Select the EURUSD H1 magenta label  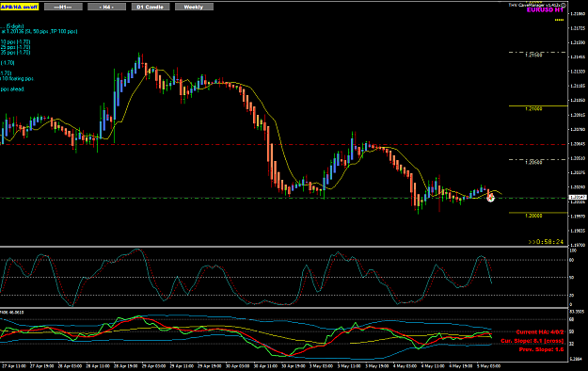(545, 10)
